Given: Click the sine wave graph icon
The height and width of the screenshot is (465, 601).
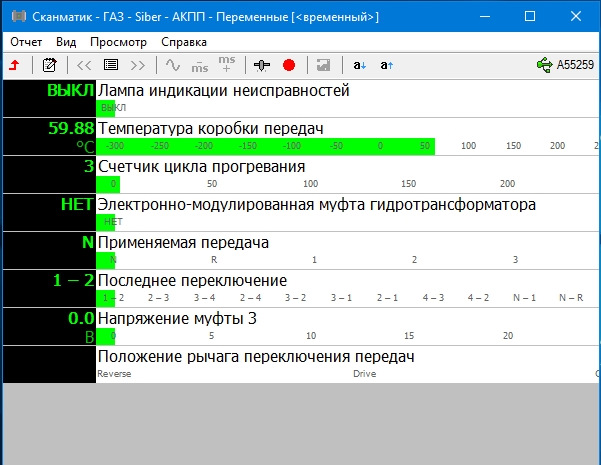Looking at the screenshot, I should (173, 65).
